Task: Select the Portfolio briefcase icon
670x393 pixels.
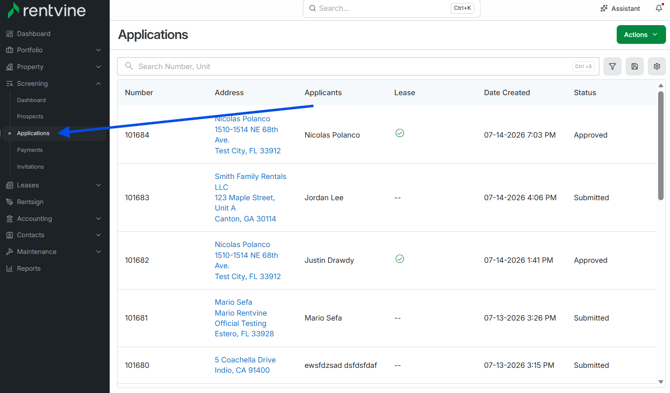Action: point(9,50)
